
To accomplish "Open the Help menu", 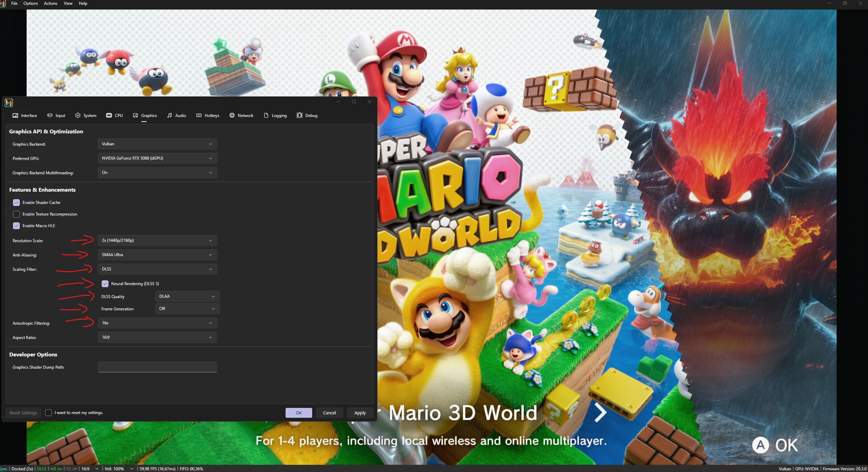I will [83, 3].
